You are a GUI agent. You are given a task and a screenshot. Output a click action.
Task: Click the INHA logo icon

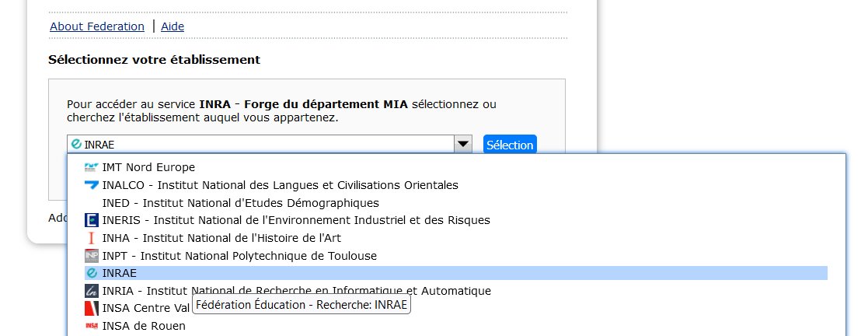[92, 238]
